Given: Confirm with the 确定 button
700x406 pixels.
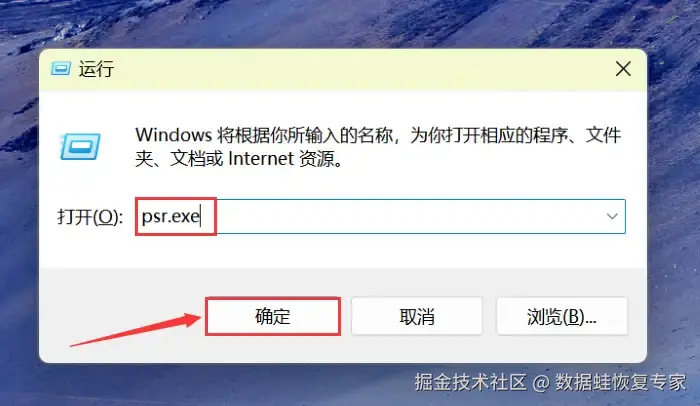Looking at the screenshot, I should pyautogui.click(x=273, y=316).
